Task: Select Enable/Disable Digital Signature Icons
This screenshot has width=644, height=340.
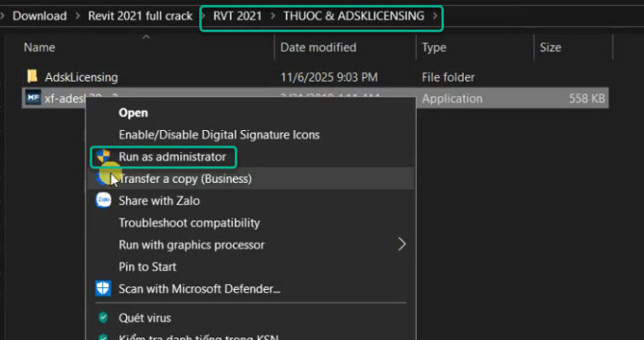Action: click(x=219, y=134)
